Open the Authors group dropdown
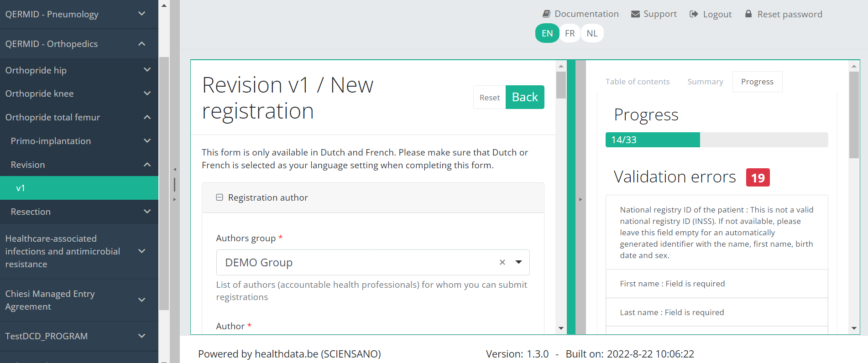 [518, 262]
